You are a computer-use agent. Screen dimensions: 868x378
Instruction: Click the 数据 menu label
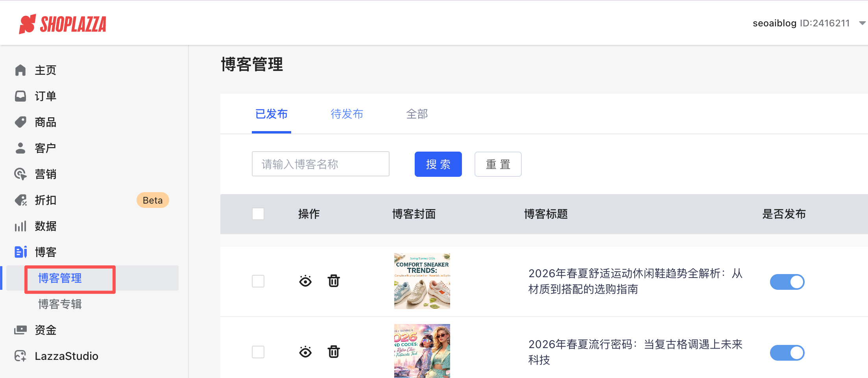46,226
